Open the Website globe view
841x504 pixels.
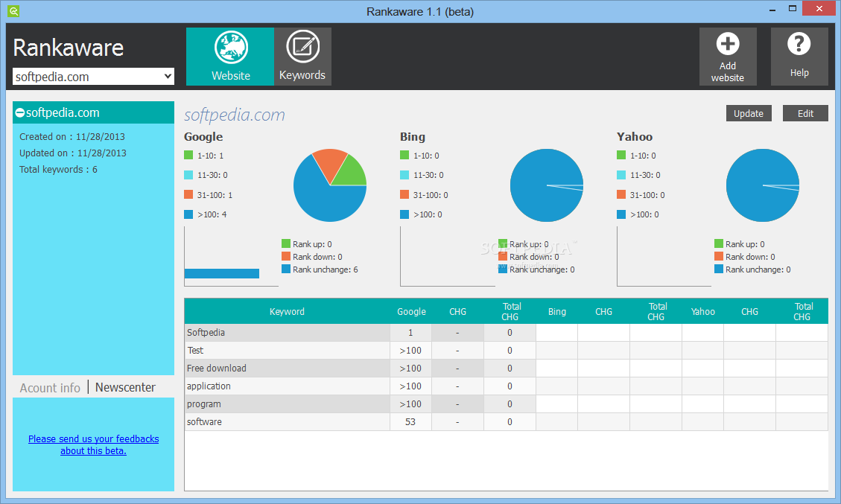click(x=230, y=57)
